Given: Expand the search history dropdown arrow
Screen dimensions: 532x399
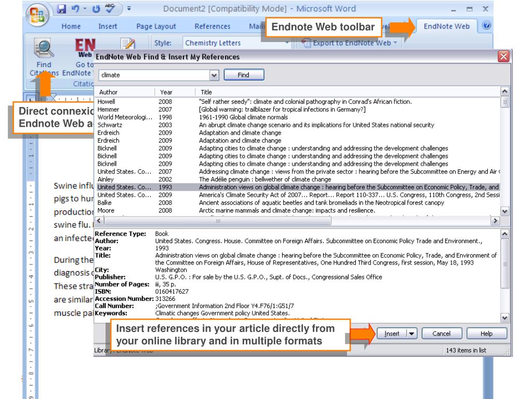Looking at the screenshot, I should [214, 75].
